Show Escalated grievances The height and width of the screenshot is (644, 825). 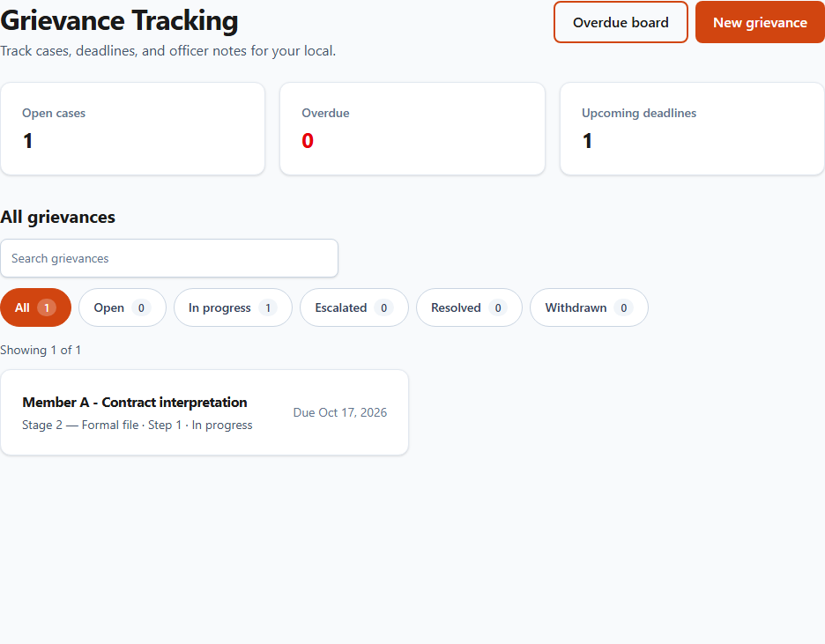coord(354,307)
